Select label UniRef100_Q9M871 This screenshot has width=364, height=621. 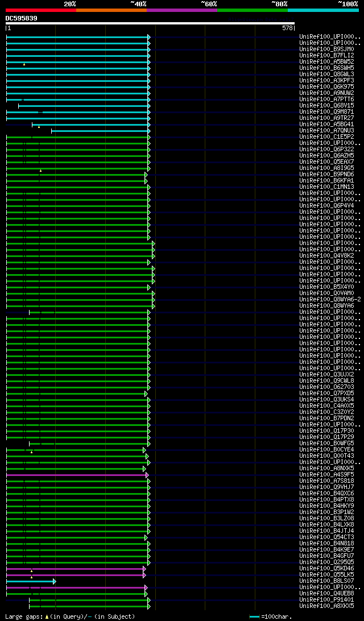tap(327, 111)
